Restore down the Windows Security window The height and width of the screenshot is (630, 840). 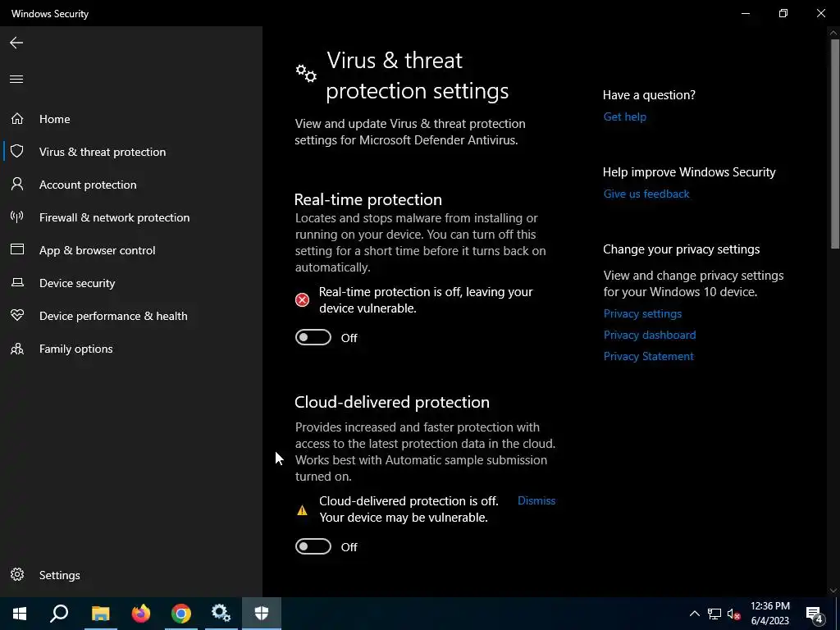pos(783,13)
